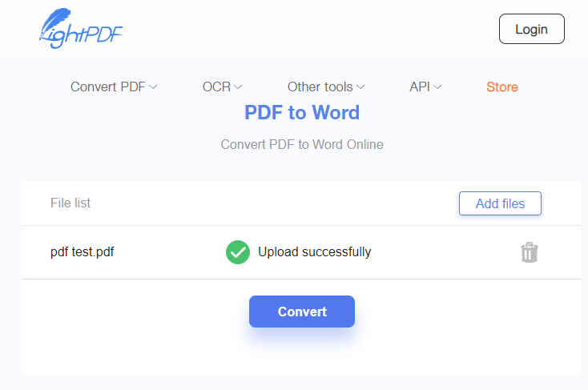Start conversion with the Convert button
Image resolution: width=588 pixels, height=390 pixels.
coord(302,312)
